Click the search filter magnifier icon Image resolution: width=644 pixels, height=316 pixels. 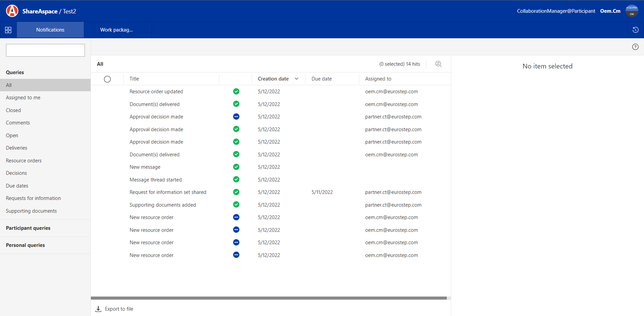coord(438,64)
